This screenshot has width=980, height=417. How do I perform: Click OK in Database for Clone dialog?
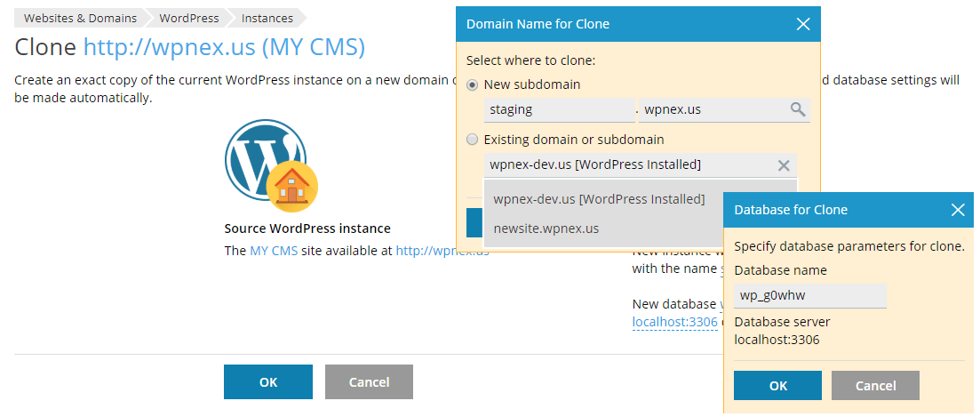tap(777, 385)
